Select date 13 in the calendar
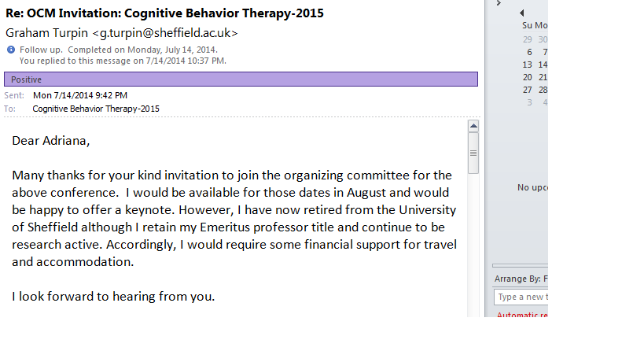The image size is (644, 362). [x=528, y=65]
